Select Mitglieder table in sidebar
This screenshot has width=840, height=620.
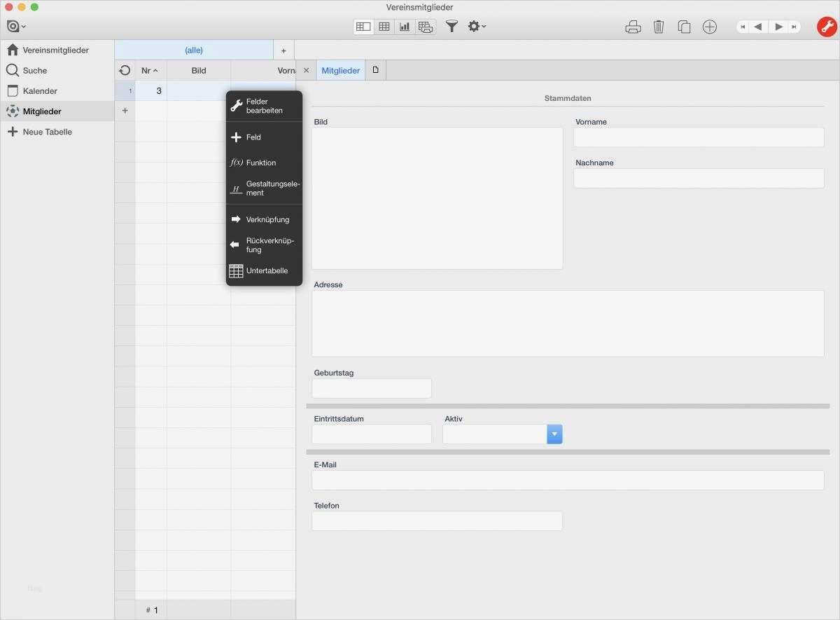57,111
